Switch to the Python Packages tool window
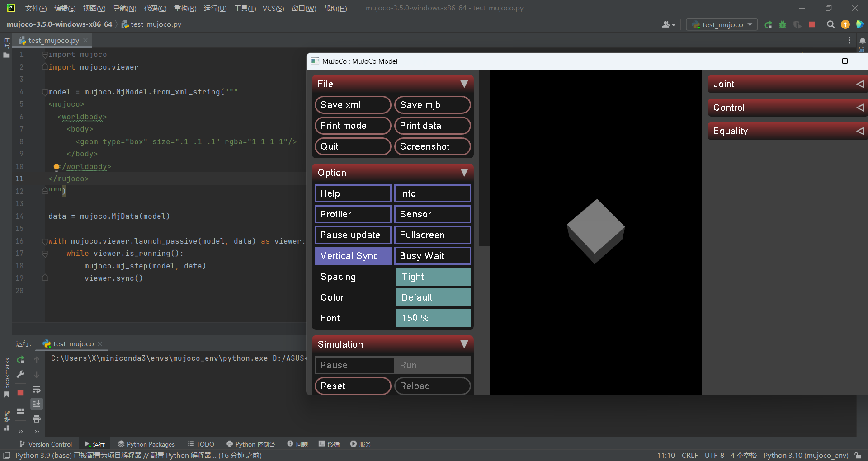The image size is (868, 461). click(146, 444)
